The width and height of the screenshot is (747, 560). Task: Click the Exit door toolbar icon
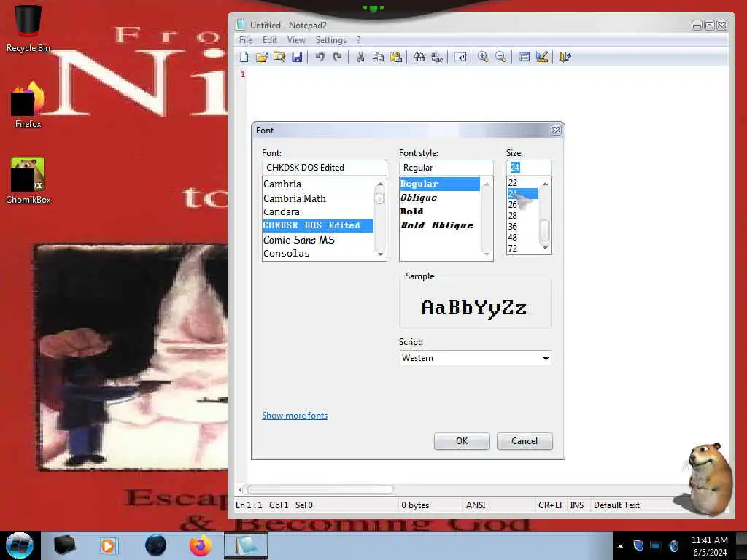(x=565, y=57)
